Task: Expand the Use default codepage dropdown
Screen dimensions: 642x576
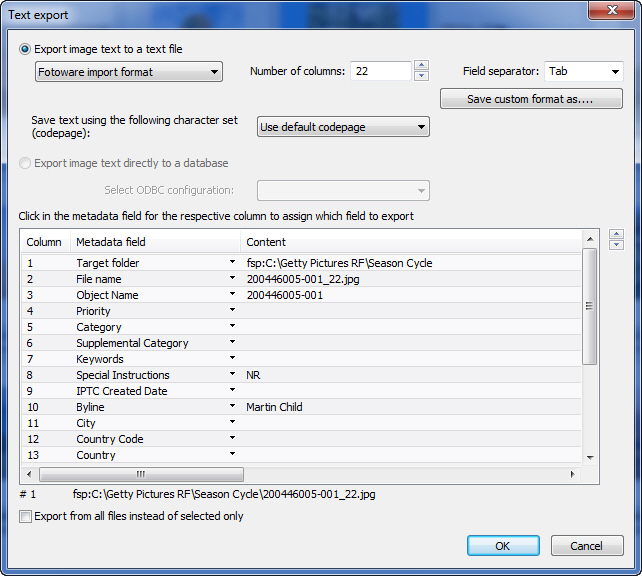Action: [343, 127]
